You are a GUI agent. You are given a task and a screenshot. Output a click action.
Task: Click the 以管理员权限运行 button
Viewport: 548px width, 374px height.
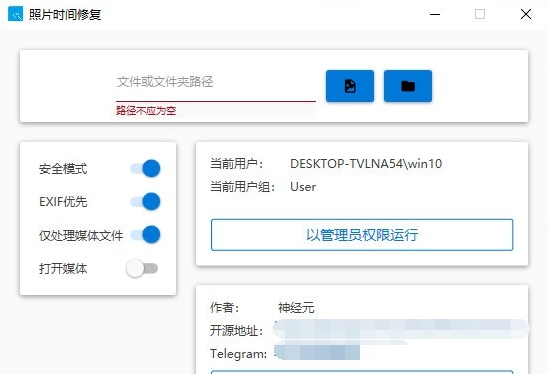[x=362, y=235]
